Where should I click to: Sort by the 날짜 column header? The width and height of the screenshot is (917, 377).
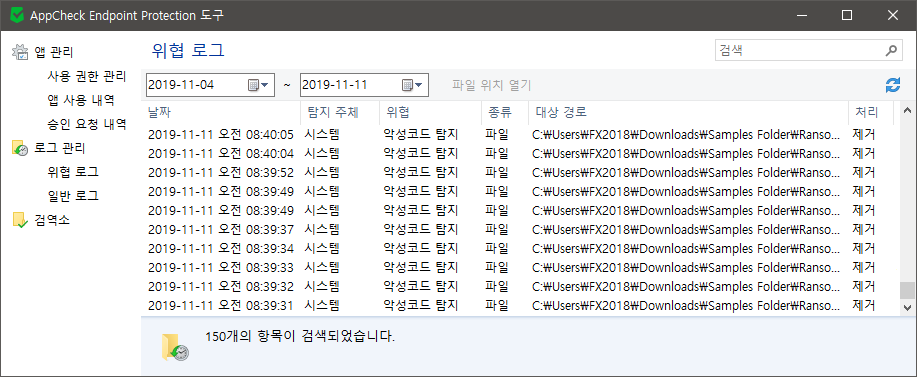coord(221,112)
